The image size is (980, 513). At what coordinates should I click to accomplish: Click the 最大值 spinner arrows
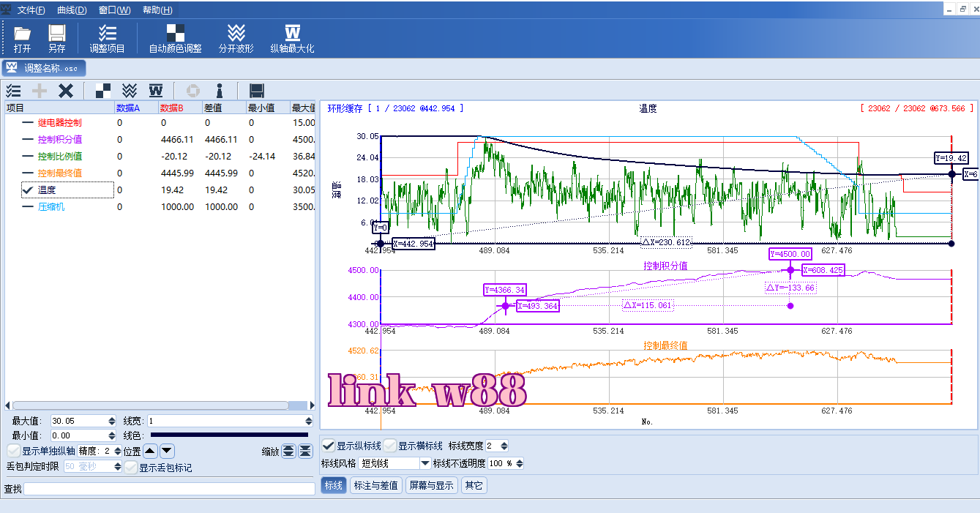tap(112, 421)
